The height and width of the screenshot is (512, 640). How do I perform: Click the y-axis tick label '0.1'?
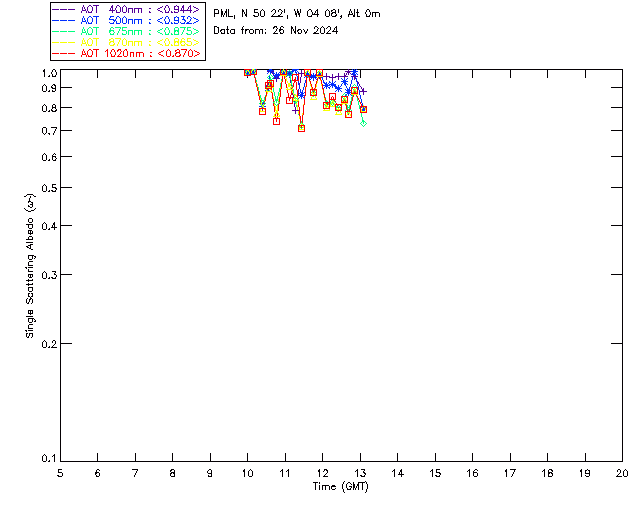coord(49,459)
